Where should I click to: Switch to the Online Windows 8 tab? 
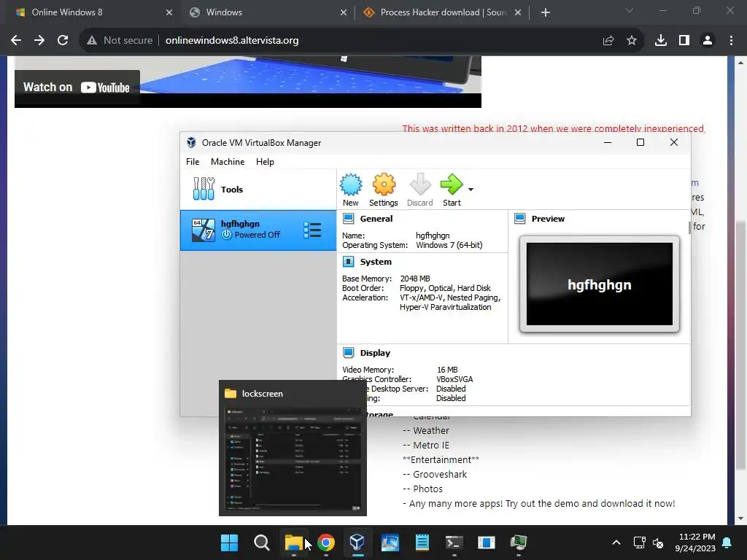[x=90, y=12]
